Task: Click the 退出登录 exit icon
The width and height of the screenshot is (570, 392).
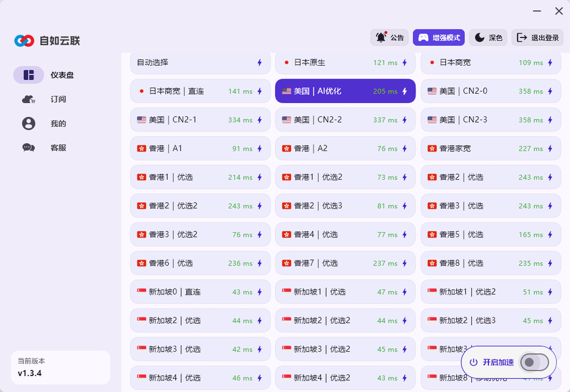Action: pos(522,37)
